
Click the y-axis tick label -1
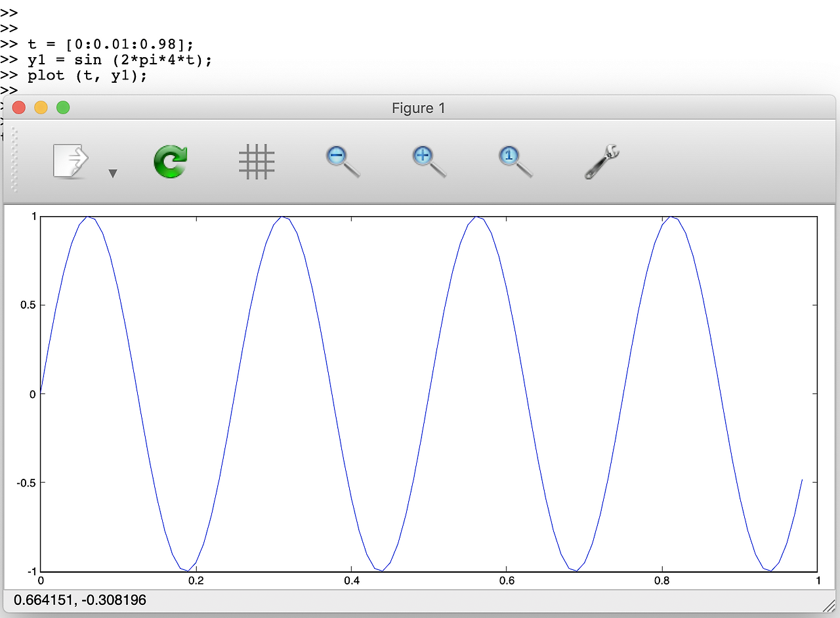click(31, 571)
